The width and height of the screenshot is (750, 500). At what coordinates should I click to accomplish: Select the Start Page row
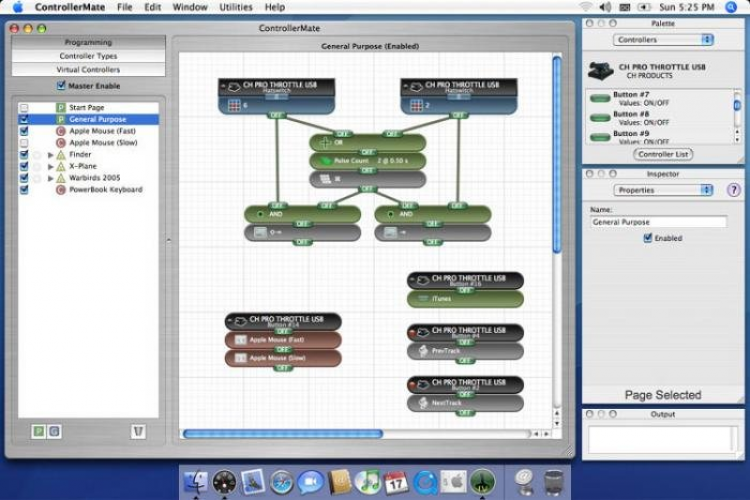pos(88,108)
